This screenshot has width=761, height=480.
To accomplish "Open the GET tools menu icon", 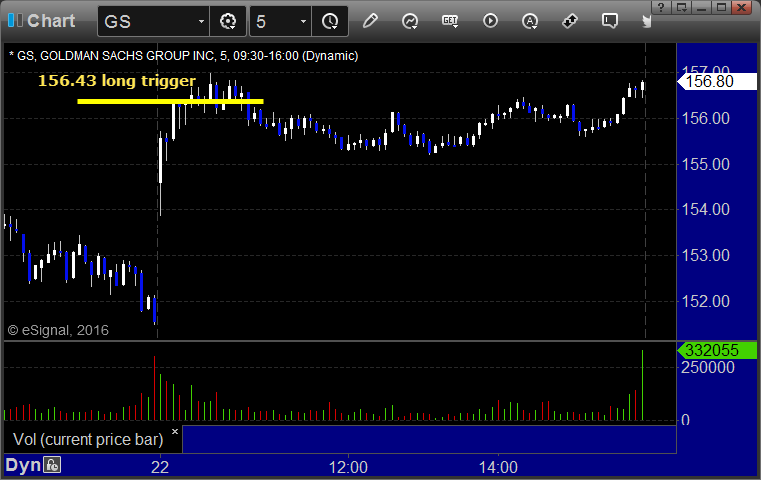I will pyautogui.click(x=450, y=21).
